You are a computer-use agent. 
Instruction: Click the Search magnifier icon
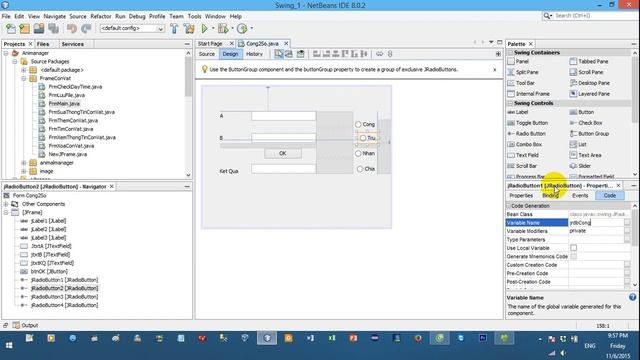[x=547, y=16]
